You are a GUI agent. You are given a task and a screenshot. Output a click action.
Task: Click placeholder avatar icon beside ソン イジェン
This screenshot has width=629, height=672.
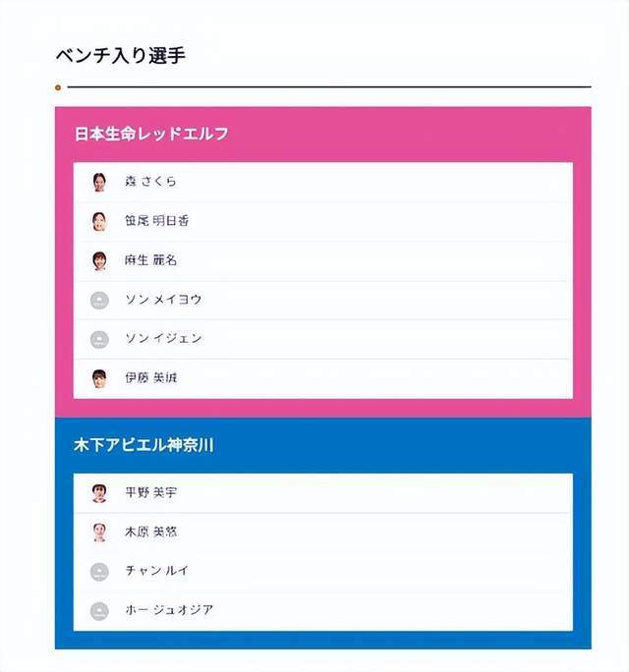[99, 339]
